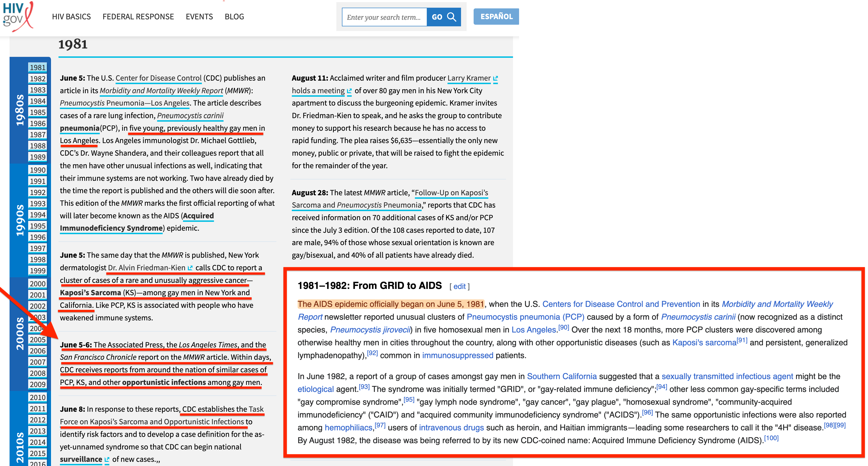Screen dimensions: 868x466
Task: Select year 1981 in timeline
Action: [37, 68]
